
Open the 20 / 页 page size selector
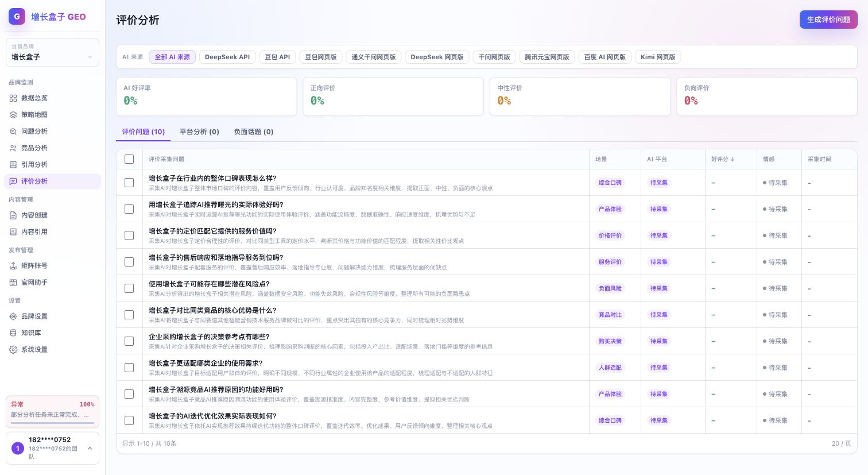(x=841, y=443)
